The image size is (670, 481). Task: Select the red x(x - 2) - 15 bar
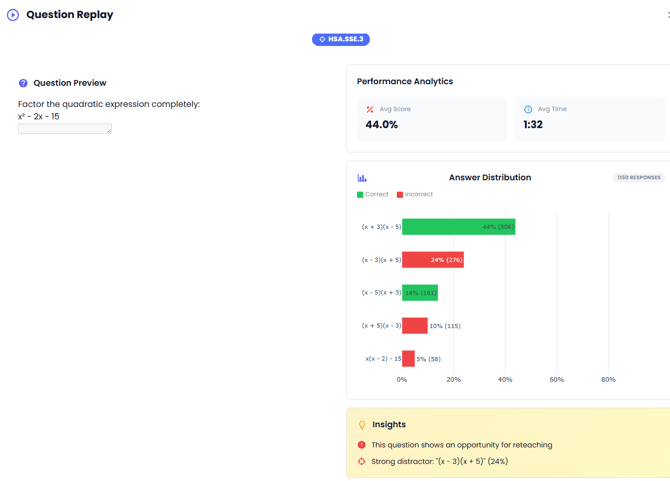tap(408, 359)
